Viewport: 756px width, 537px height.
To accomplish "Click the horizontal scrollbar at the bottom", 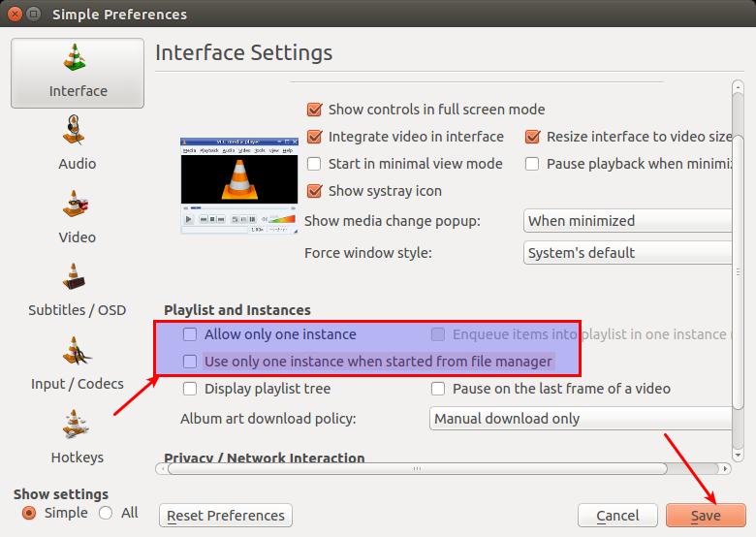I will coord(417,469).
